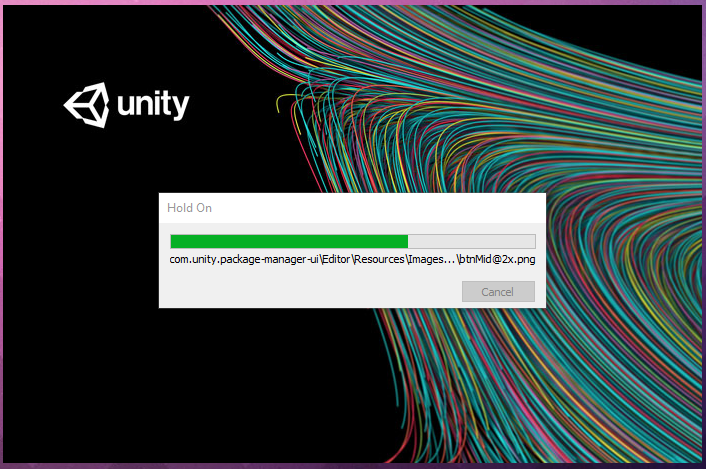The height and width of the screenshot is (469, 706).
Task: Click the Cancel button in the dialog
Action: (x=498, y=292)
